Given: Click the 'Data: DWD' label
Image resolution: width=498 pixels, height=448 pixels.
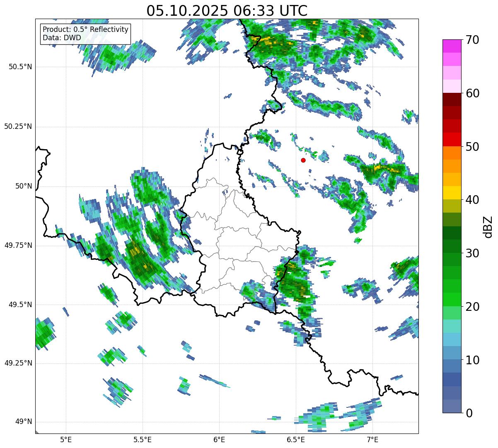Looking at the screenshot, I should [62, 38].
